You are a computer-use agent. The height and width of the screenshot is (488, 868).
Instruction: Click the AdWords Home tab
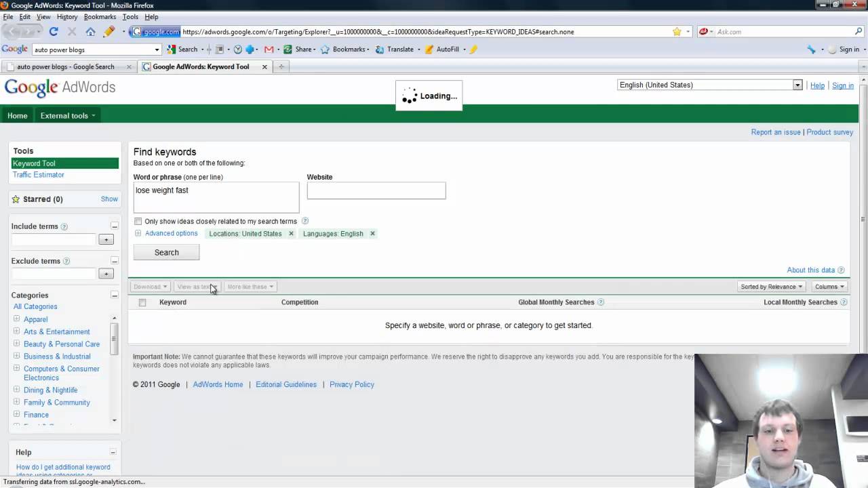18,116
